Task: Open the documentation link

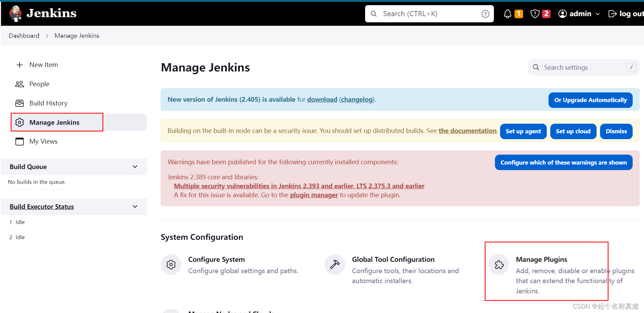Action: pos(467,131)
